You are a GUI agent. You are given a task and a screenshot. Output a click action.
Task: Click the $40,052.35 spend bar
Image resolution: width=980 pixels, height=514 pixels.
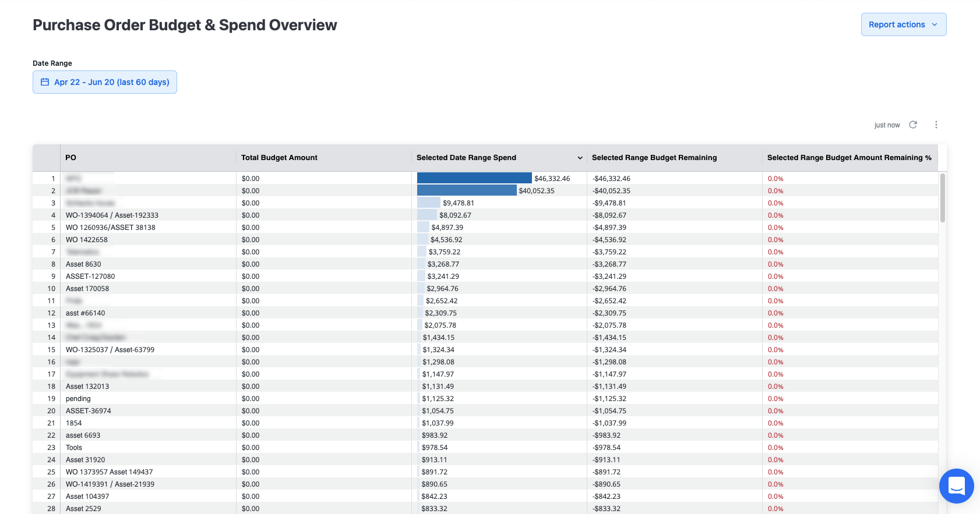(x=467, y=190)
